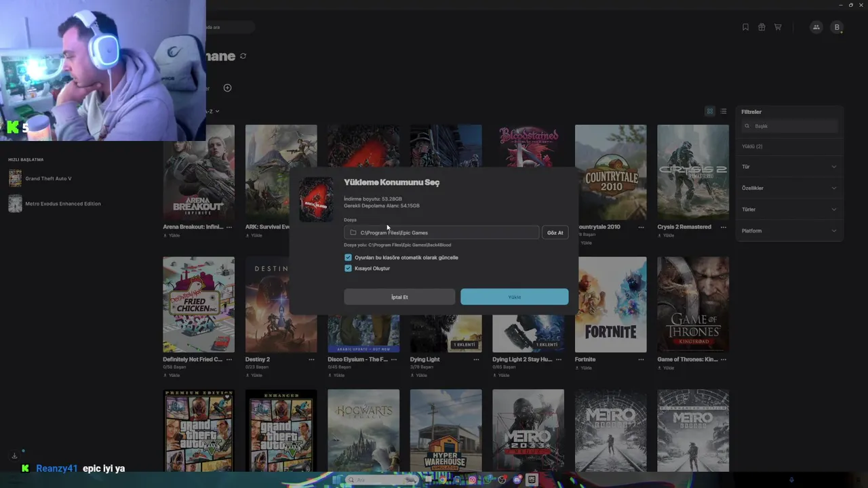Viewport: 868px width, 488px height.
Task: Click the folder icon in the install path field
Action: (353, 232)
